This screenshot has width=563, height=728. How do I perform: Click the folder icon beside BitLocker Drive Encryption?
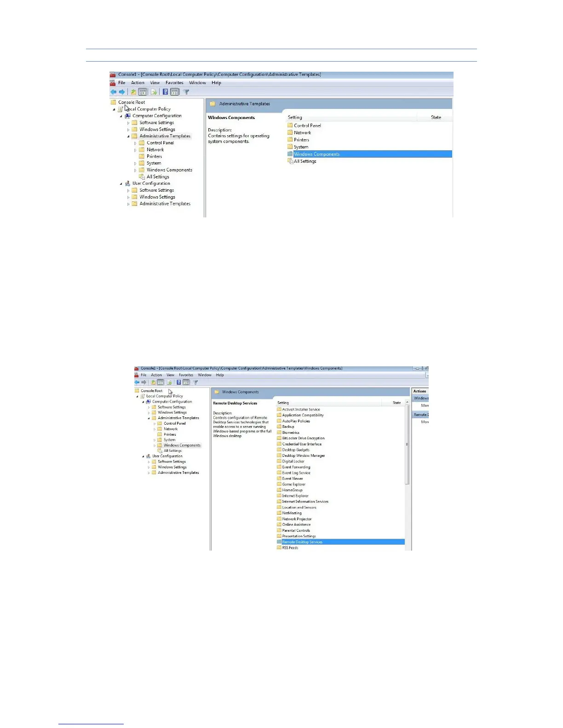pos(279,438)
